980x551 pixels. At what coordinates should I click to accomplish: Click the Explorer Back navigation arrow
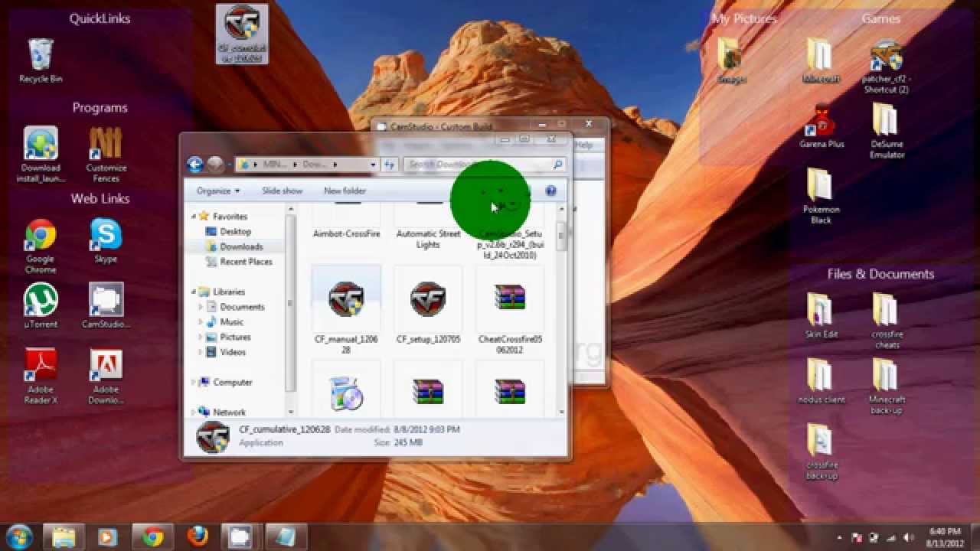[194, 165]
